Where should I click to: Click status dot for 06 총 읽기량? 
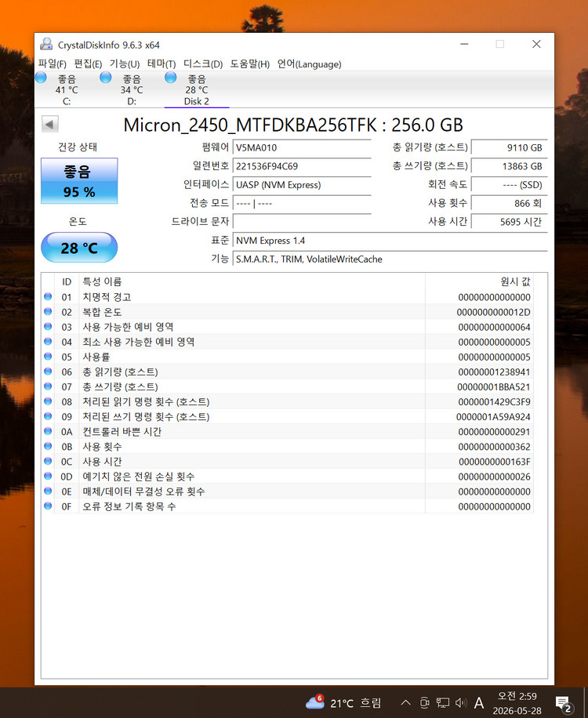tap(48, 372)
